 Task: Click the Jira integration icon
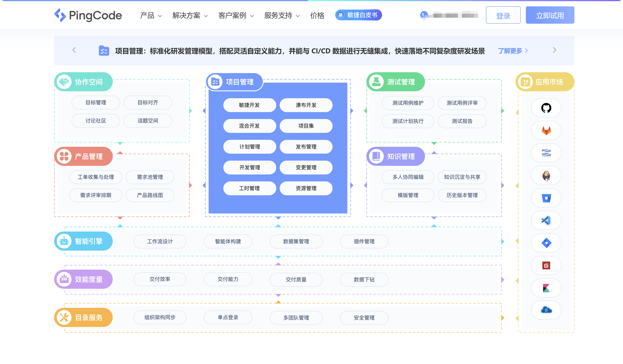(x=546, y=243)
